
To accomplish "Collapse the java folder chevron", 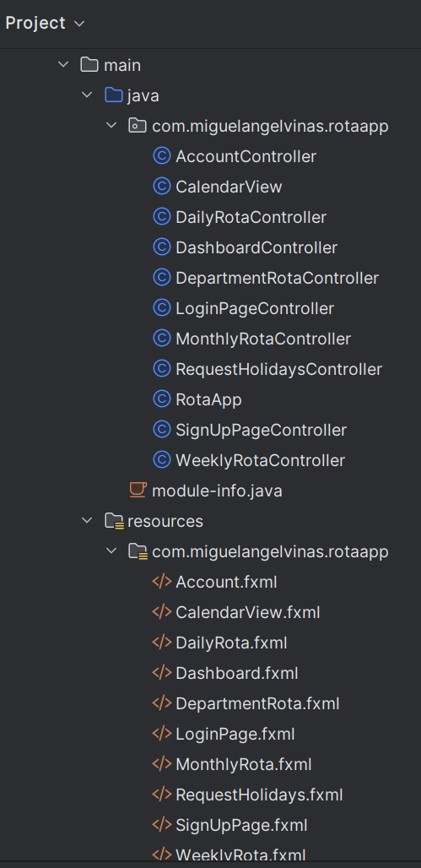I will point(87,95).
